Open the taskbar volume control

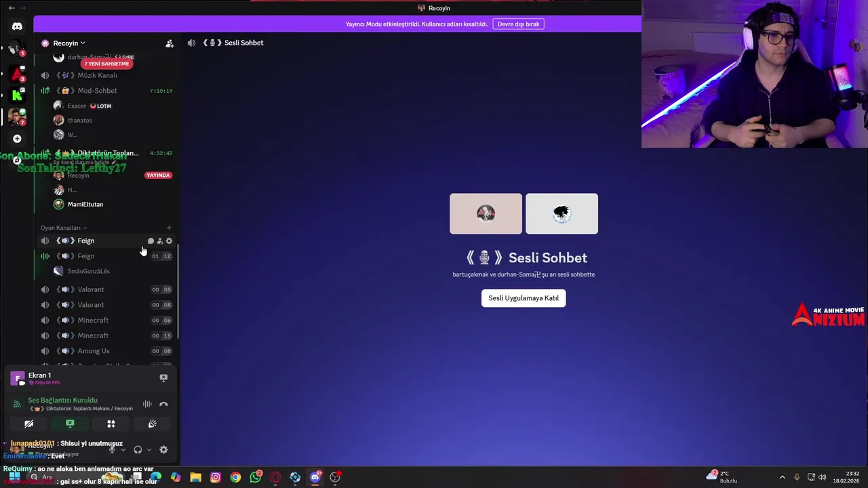tap(823, 477)
